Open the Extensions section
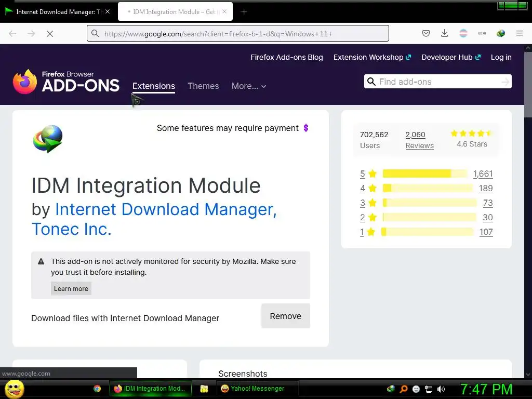Screen dimensions: 532x399 pyautogui.click(x=154, y=86)
